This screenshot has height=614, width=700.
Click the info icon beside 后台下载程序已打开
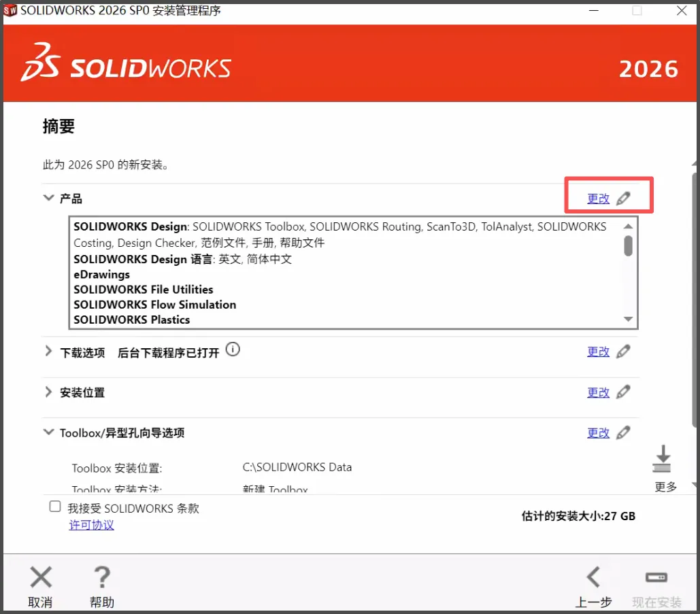click(x=233, y=349)
